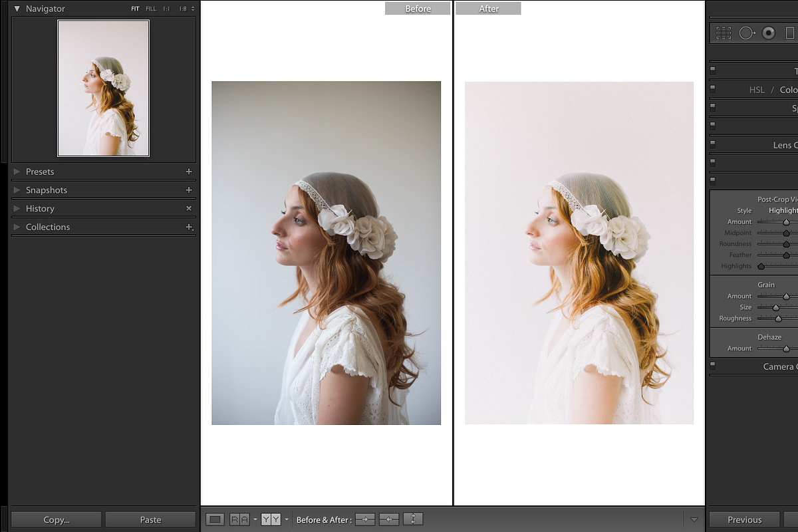Toggle the Effects panel switch above Post-Crop

tap(713, 180)
